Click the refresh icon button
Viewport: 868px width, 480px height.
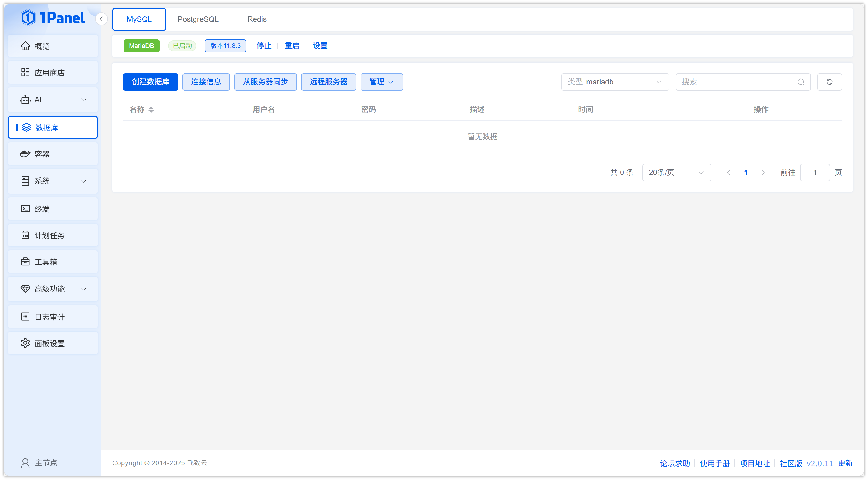click(x=829, y=82)
